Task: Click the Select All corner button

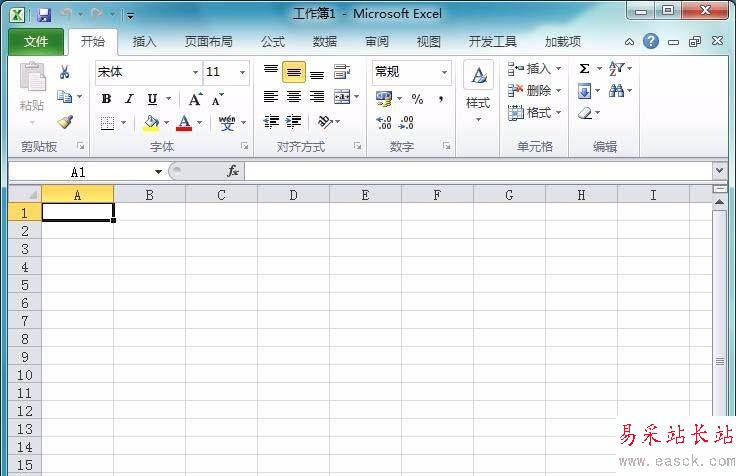Action: coord(25,194)
